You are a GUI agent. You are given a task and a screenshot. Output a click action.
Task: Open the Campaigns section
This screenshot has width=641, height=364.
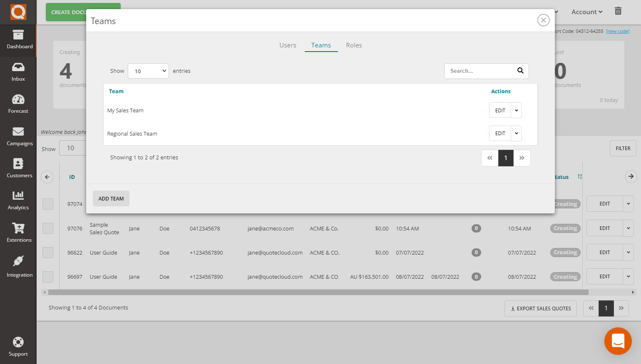pyautogui.click(x=18, y=136)
